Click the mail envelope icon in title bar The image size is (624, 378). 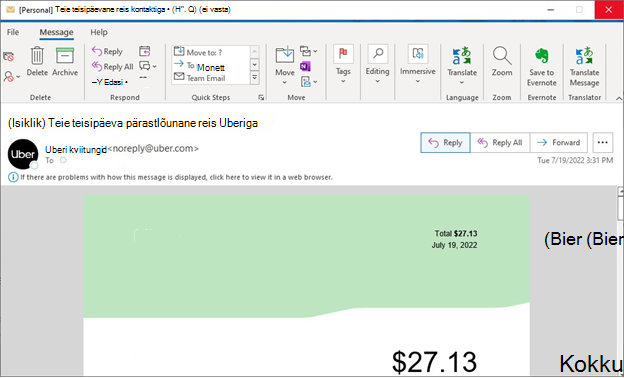[10, 10]
